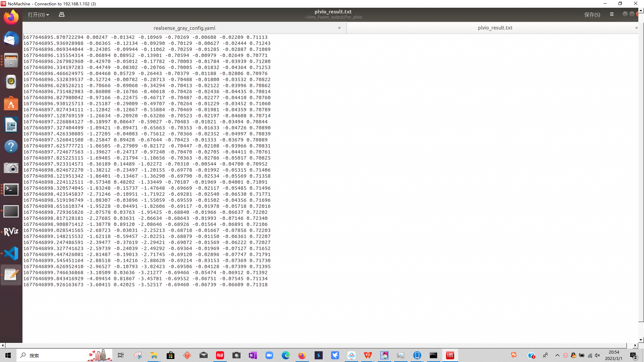Click the 保存(S) save button
Image resolution: width=644 pixels, height=362 pixels.
pos(592,15)
